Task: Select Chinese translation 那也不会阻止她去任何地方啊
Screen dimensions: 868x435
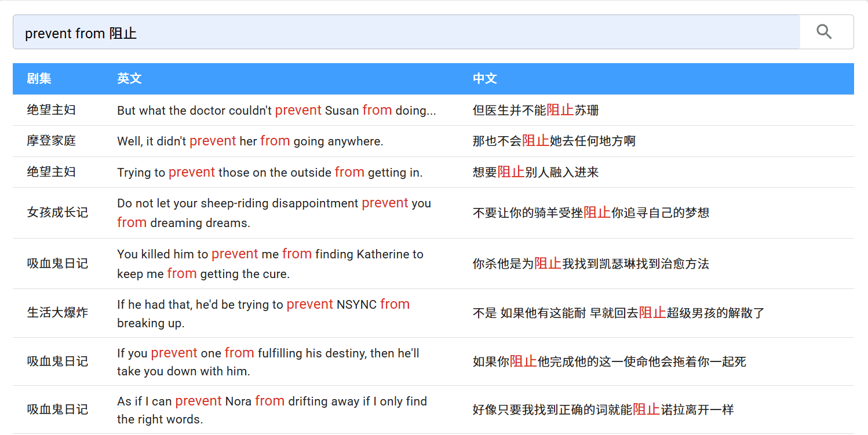Action: point(553,141)
